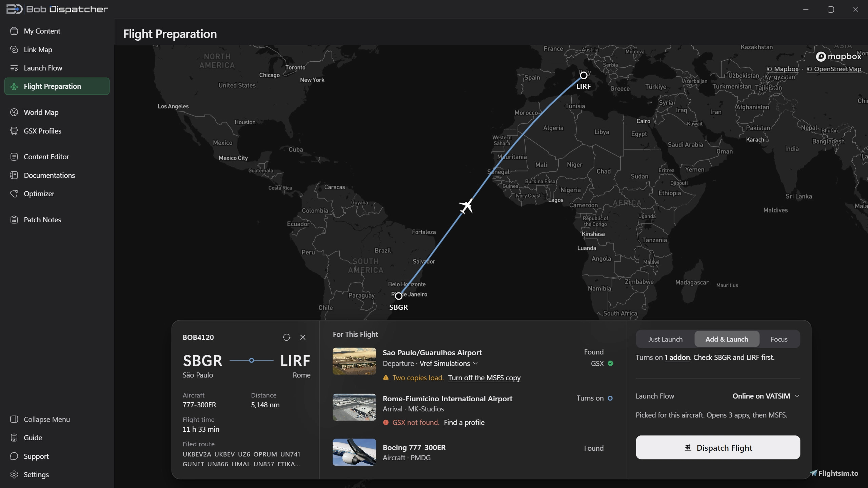This screenshot has width=868, height=488.
Task: Select Flight Preparation sidebar entry
Action: 57,86
